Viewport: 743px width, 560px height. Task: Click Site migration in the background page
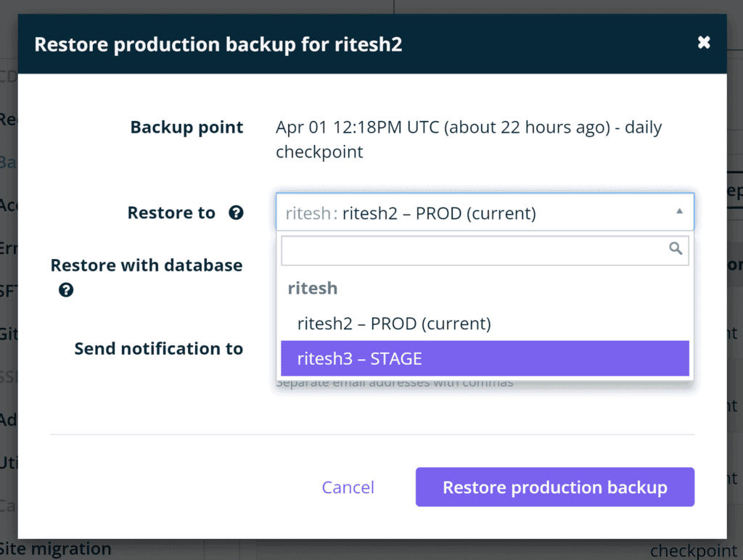click(55, 549)
